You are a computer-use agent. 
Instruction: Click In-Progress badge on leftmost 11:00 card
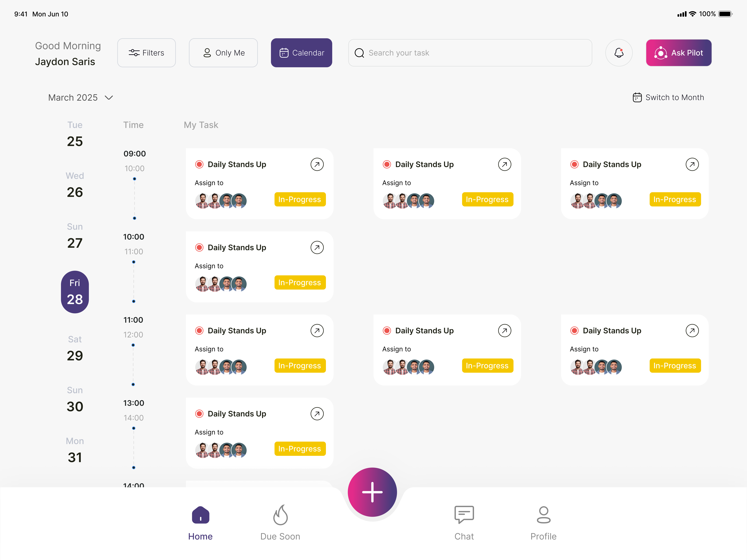(x=300, y=365)
